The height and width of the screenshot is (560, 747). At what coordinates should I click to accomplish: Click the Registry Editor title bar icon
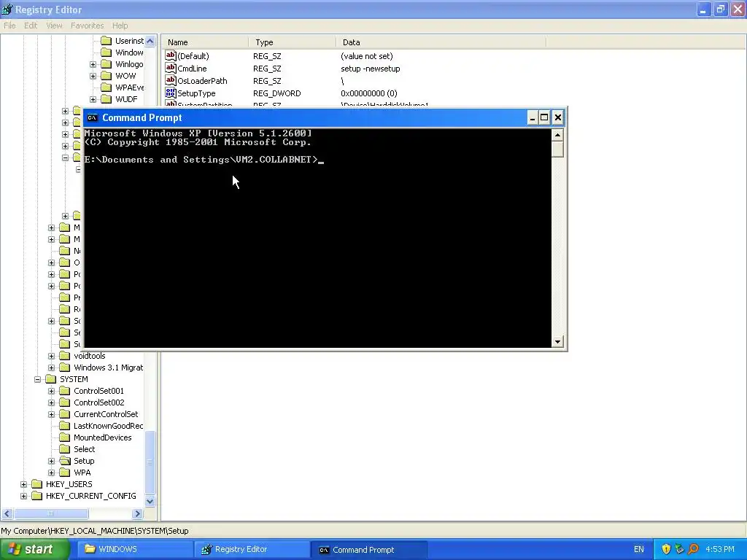(7, 9)
